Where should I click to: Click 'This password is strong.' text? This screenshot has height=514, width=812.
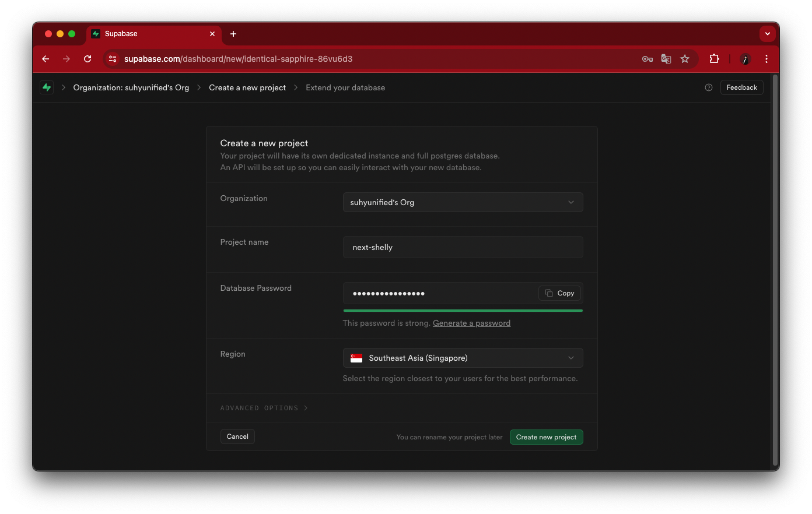pos(387,323)
